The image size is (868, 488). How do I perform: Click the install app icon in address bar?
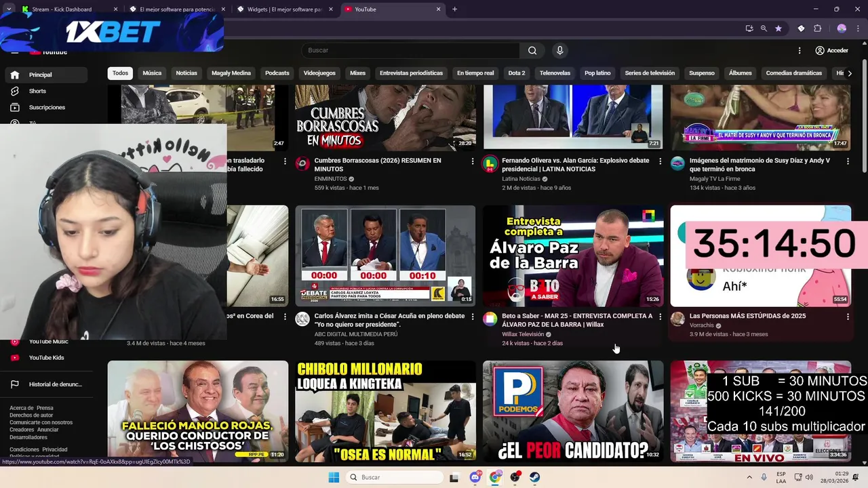(749, 28)
